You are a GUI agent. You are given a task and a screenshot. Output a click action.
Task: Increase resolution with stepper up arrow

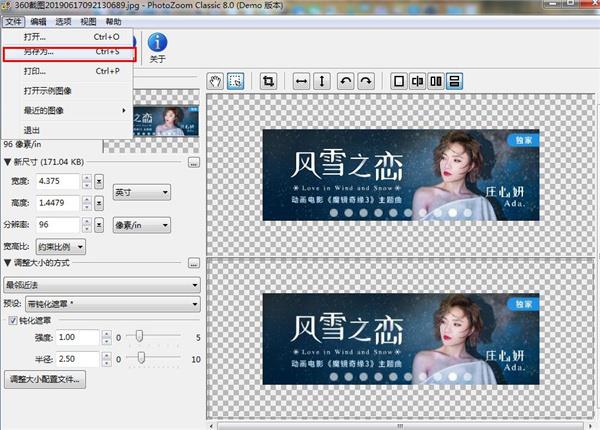(87, 222)
